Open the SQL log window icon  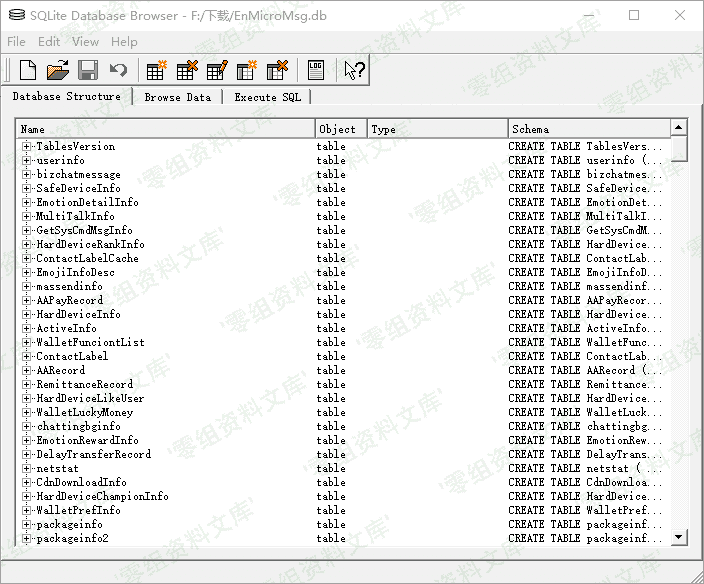click(x=315, y=70)
